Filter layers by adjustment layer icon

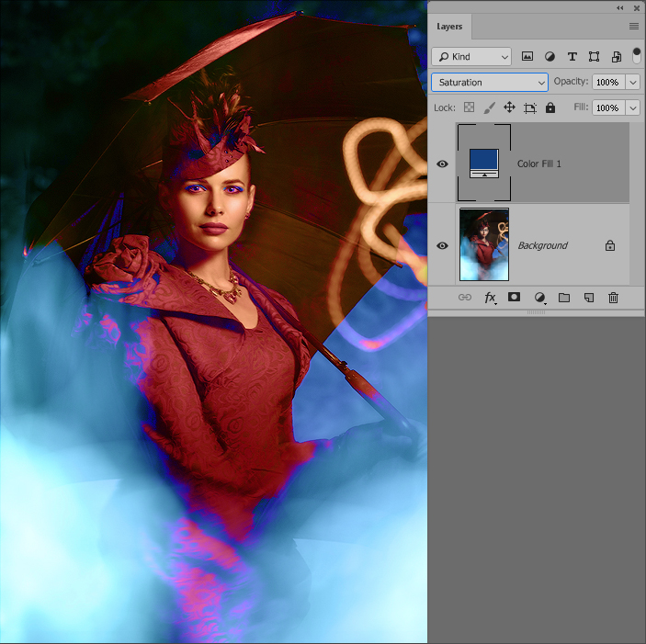pyautogui.click(x=550, y=56)
